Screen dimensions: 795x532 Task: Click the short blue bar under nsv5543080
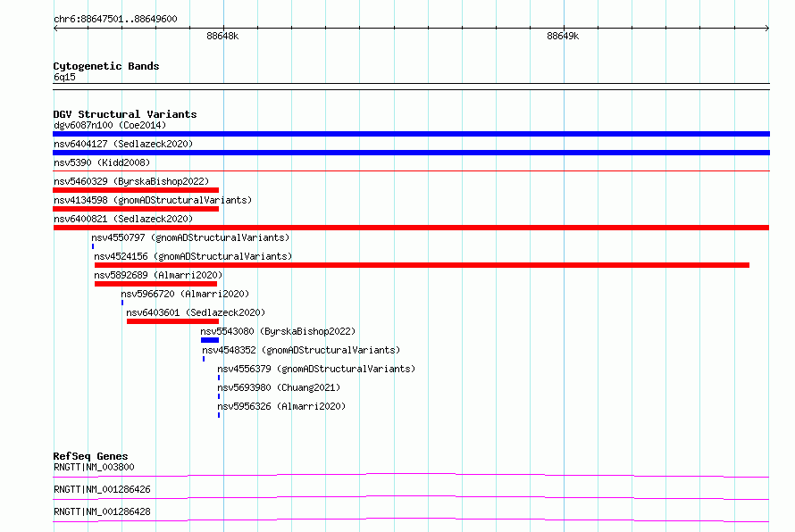210,340
